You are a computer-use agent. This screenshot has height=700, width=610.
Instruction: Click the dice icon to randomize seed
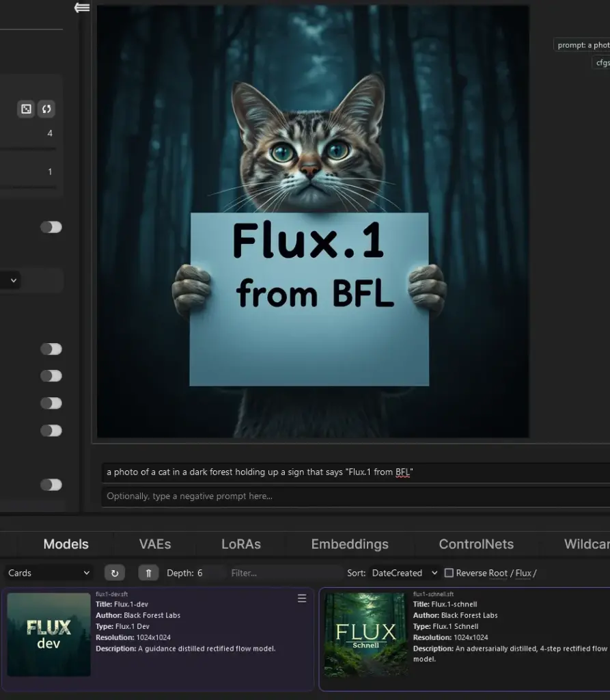[27, 109]
